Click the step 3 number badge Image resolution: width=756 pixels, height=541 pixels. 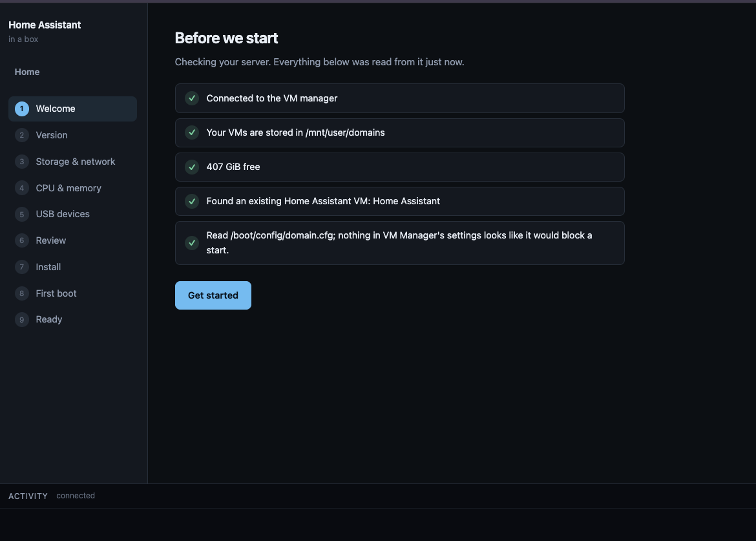point(22,162)
